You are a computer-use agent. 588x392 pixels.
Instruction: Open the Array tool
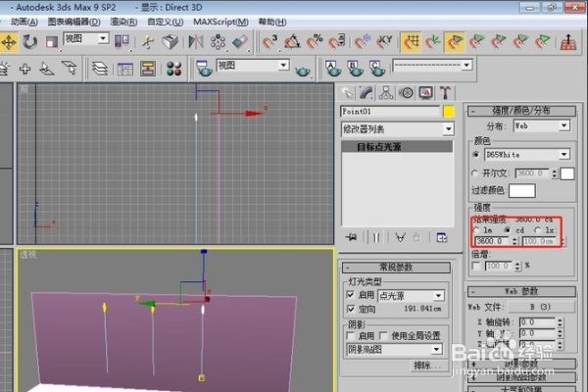click(218, 42)
